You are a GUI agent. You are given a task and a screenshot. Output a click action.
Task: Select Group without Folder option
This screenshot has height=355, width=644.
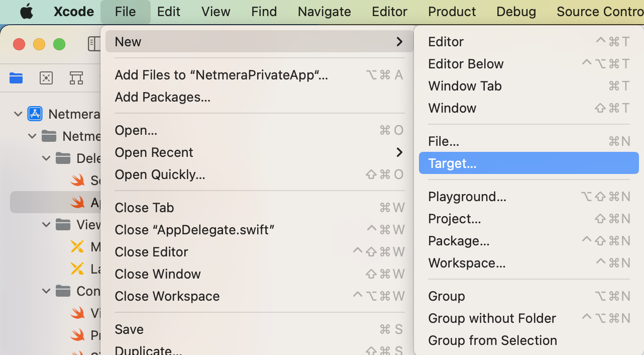coord(492,318)
